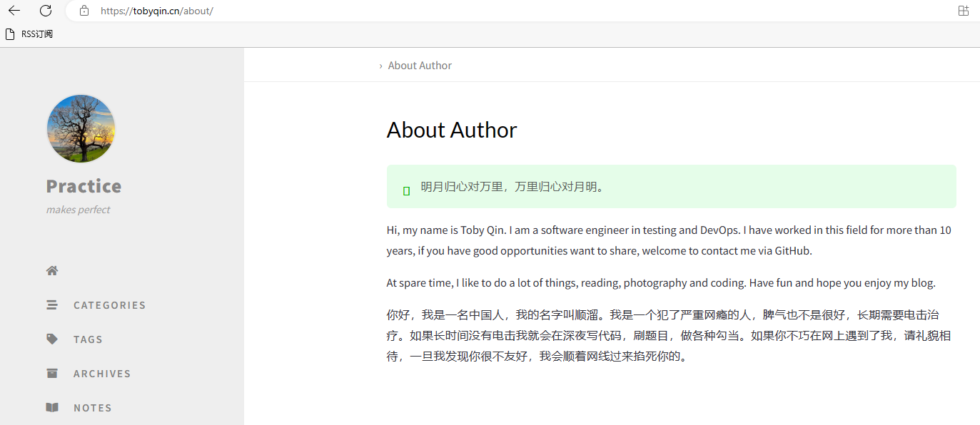Click the browser back arrow

pos(14,11)
